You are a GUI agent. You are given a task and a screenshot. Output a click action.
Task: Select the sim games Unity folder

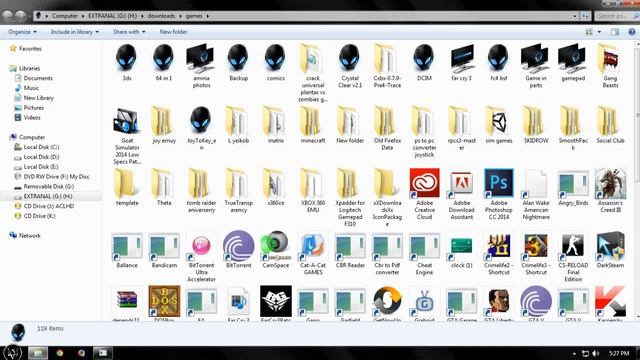click(x=499, y=121)
